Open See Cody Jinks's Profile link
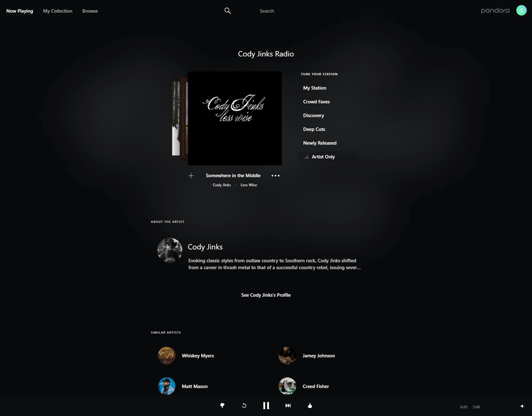Image resolution: width=532 pixels, height=416 pixels. [266, 295]
